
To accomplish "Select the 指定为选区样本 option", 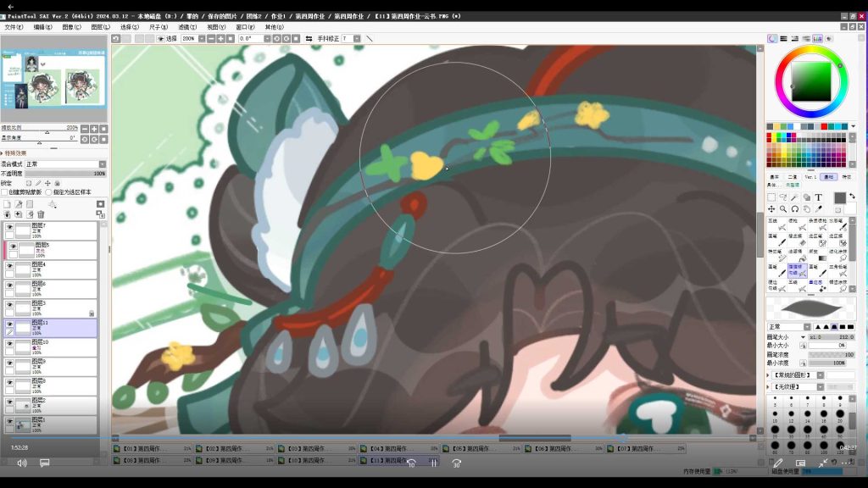I will pos(48,192).
